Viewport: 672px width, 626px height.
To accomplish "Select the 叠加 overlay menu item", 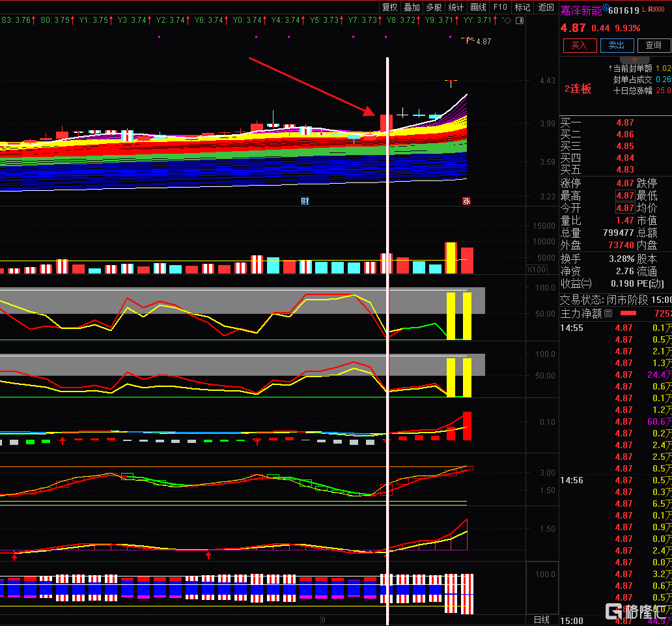I will [412, 7].
